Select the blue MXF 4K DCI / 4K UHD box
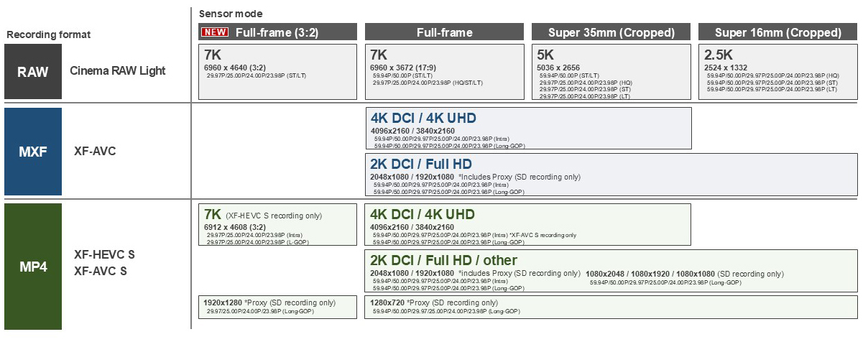The image size is (868, 342). (528, 129)
